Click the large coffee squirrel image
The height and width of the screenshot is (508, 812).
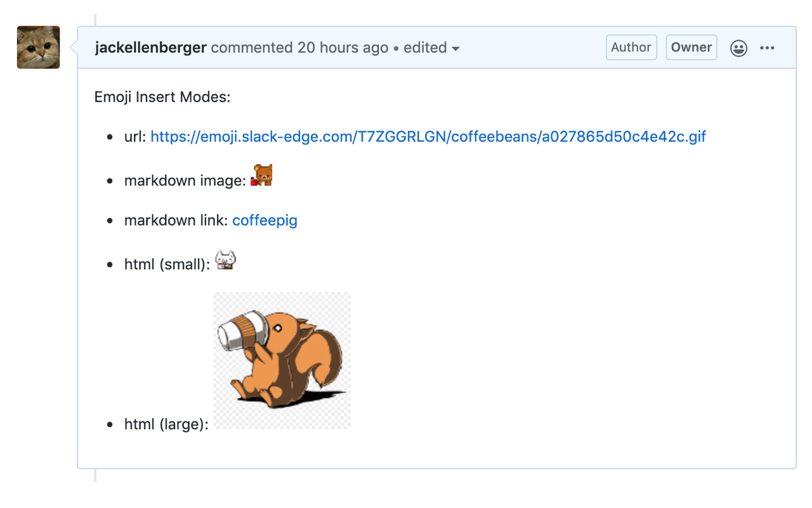281,359
